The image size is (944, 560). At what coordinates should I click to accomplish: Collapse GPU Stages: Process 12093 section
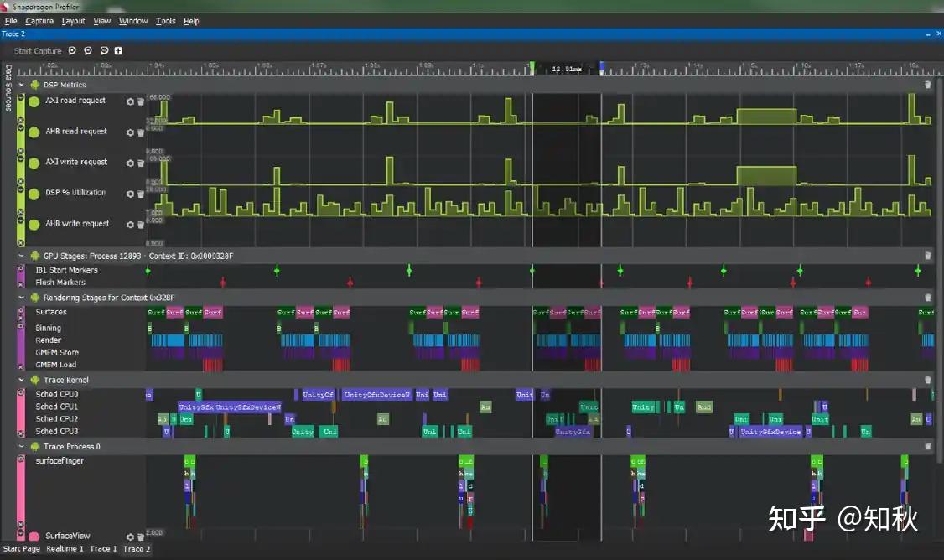(x=20, y=256)
